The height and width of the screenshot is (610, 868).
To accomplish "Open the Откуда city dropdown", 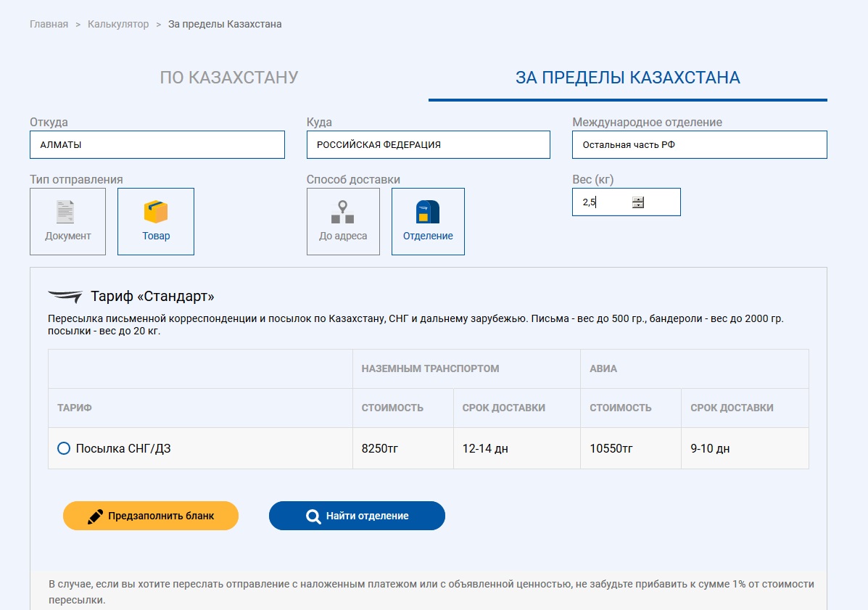I will tap(157, 144).
